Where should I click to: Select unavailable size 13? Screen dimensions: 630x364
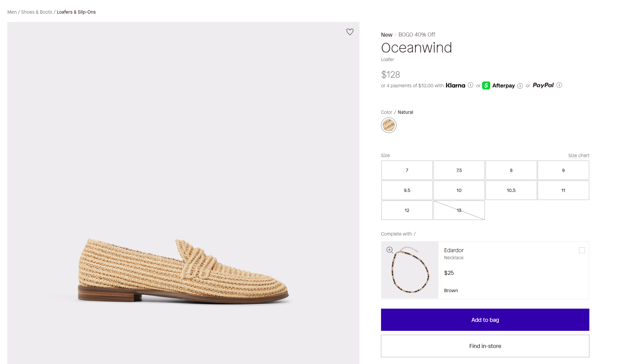pyautogui.click(x=459, y=210)
